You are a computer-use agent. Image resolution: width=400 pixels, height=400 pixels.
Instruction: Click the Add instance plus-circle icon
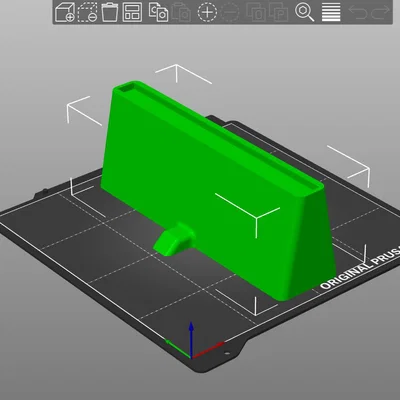click(207, 12)
